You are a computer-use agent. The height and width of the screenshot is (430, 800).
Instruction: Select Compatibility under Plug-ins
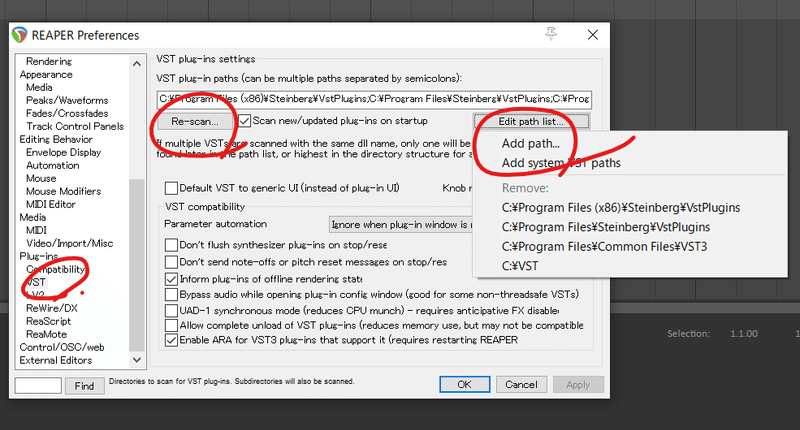[x=55, y=269]
